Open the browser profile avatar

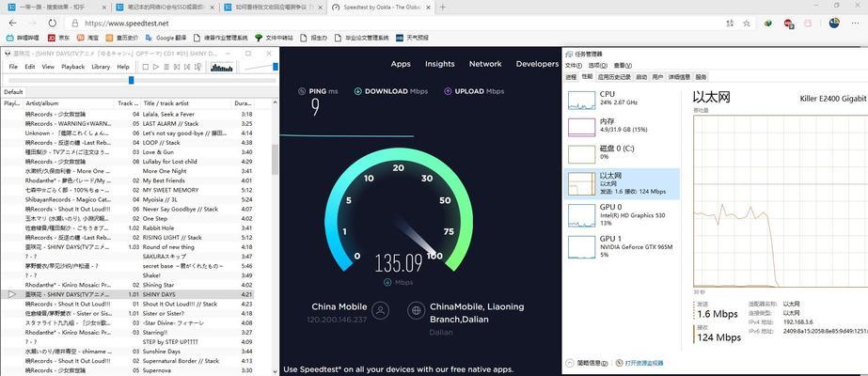click(834, 23)
